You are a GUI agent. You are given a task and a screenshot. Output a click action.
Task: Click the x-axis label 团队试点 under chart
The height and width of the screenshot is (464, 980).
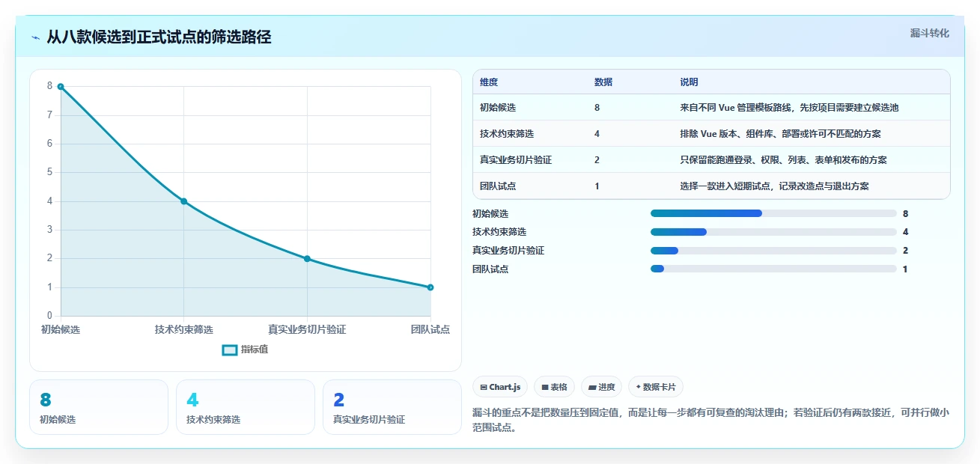pos(430,329)
